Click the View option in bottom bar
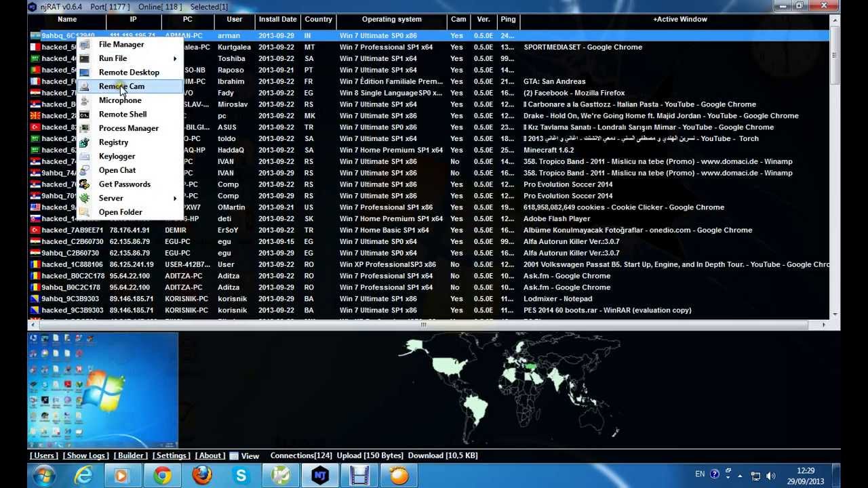Viewport: 868px width, 488px height. (245, 456)
